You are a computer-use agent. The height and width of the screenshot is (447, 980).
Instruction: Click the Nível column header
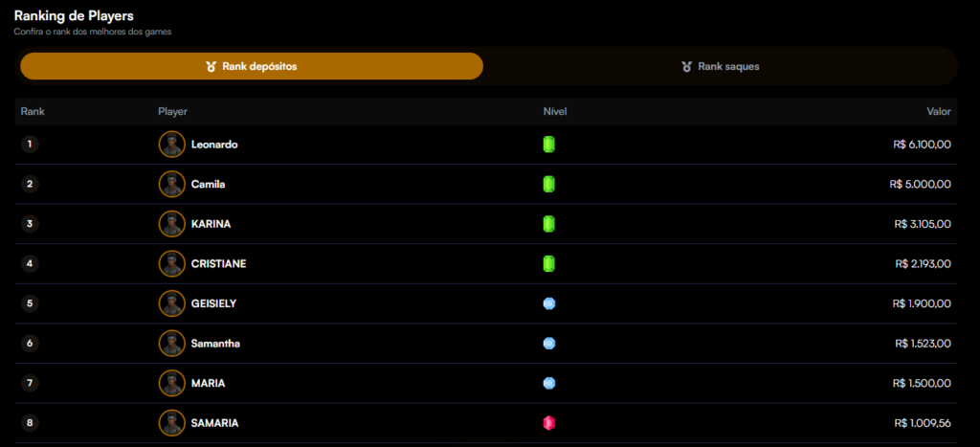click(555, 112)
